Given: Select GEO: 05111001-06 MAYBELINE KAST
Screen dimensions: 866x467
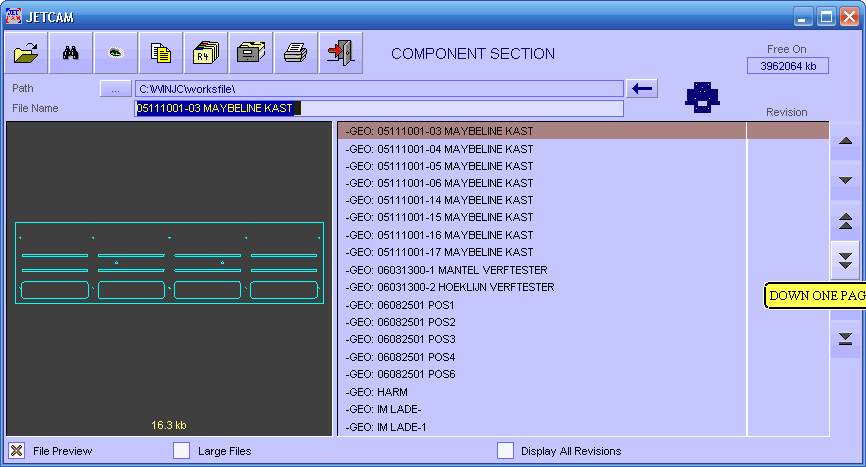Looking at the screenshot, I should [x=542, y=183].
